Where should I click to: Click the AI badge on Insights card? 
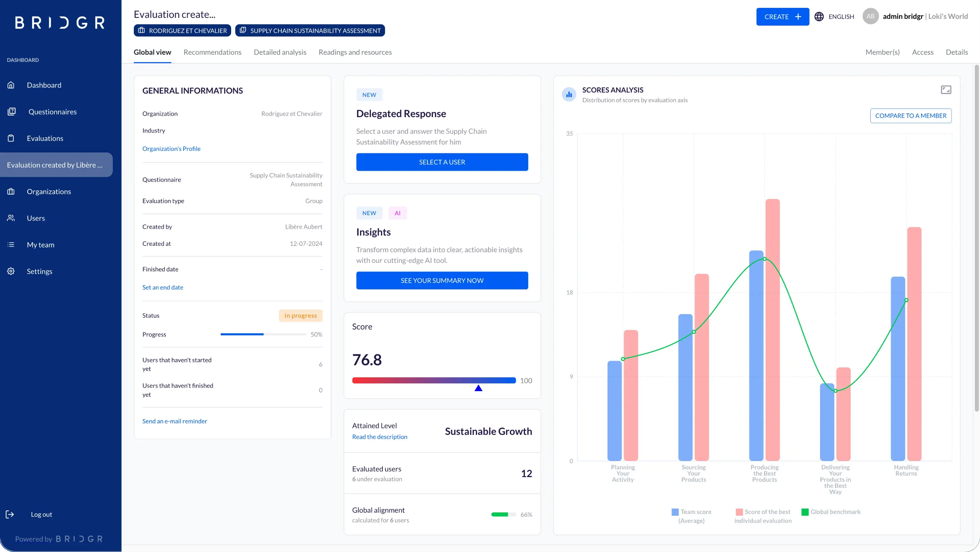397,213
